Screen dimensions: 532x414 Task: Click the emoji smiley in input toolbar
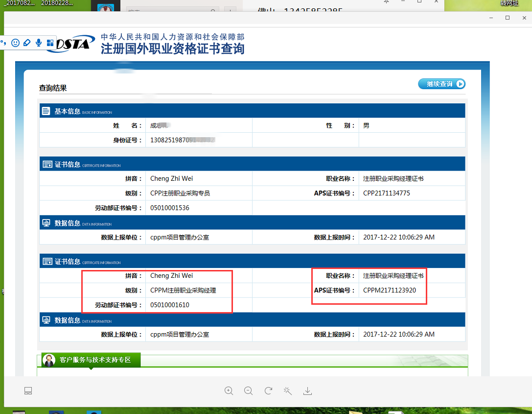coord(16,43)
